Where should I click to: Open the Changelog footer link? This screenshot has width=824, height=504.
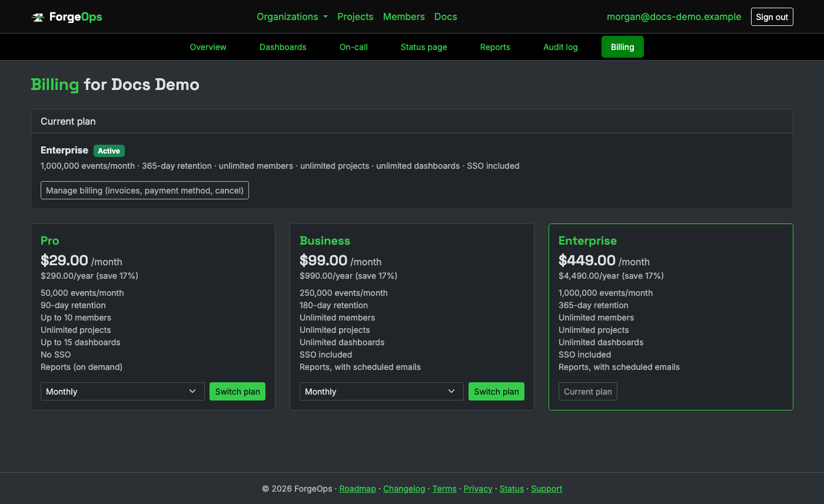pos(404,489)
